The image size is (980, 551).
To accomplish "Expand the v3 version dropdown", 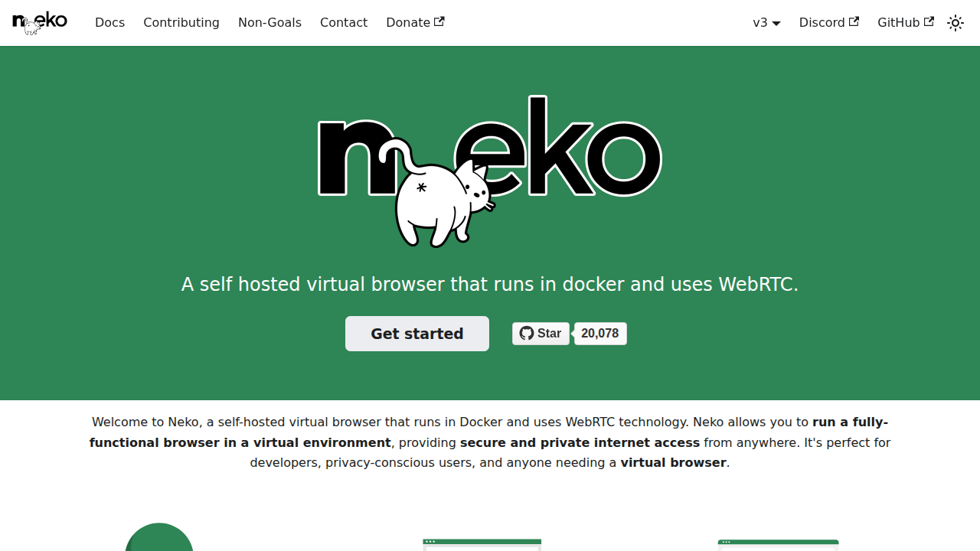I will pyautogui.click(x=766, y=23).
